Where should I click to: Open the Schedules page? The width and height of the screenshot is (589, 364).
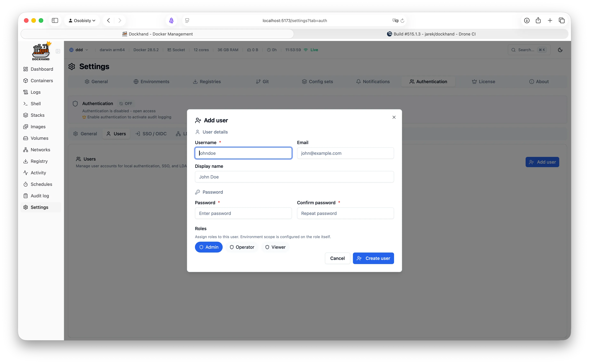[41, 184]
